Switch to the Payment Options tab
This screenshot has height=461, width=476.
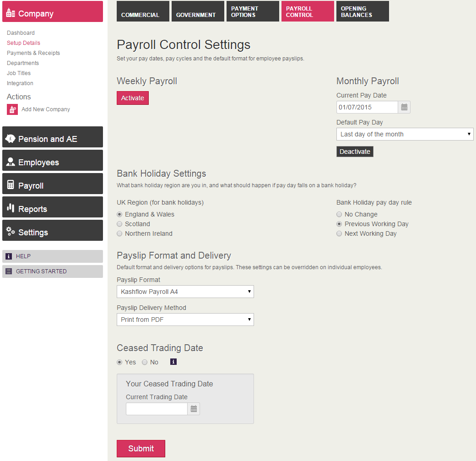tap(253, 11)
